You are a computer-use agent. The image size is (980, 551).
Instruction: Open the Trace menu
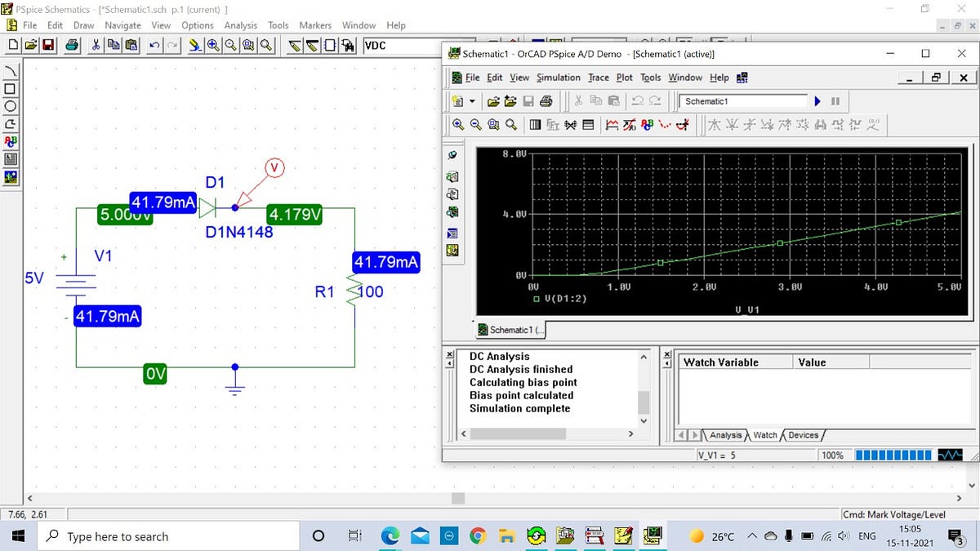(x=599, y=77)
